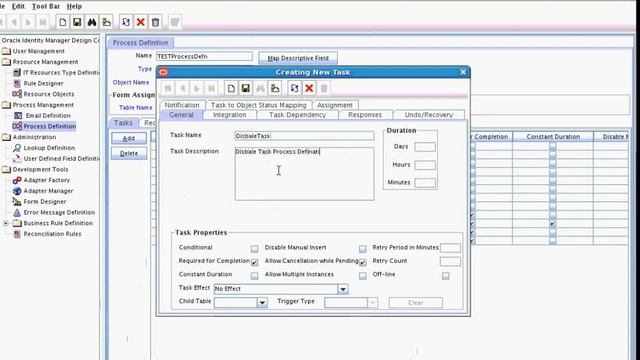Screen dimensions: 640x360
Task: Open Form Designer tool
Action: 40,202
